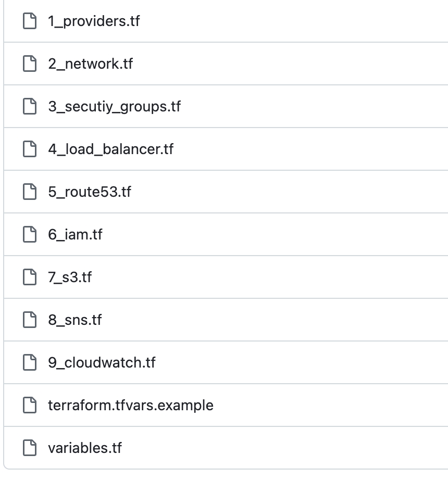Click the file icon beside terraform.tfvars.example
The width and height of the screenshot is (448, 480).
30,405
